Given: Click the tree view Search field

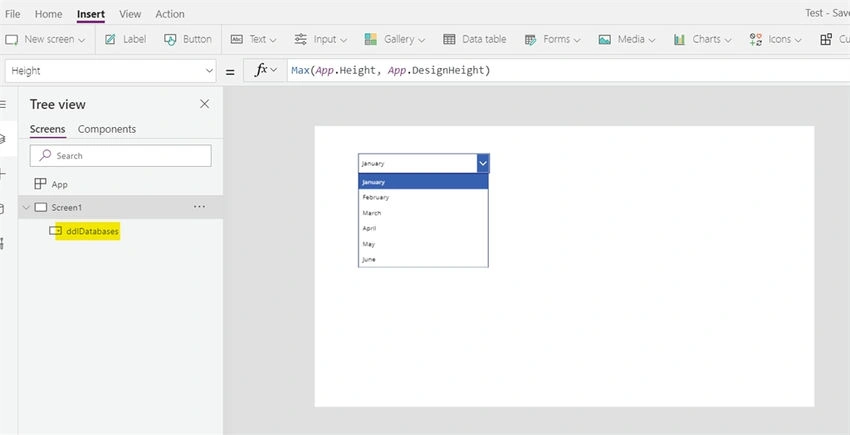Looking at the screenshot, I should tap(120, 156).
